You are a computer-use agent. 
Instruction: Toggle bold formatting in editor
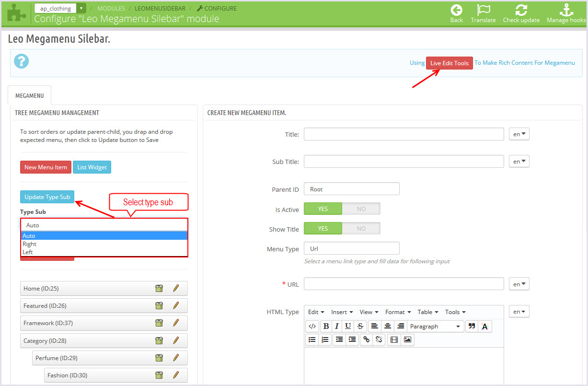point(326,326)
